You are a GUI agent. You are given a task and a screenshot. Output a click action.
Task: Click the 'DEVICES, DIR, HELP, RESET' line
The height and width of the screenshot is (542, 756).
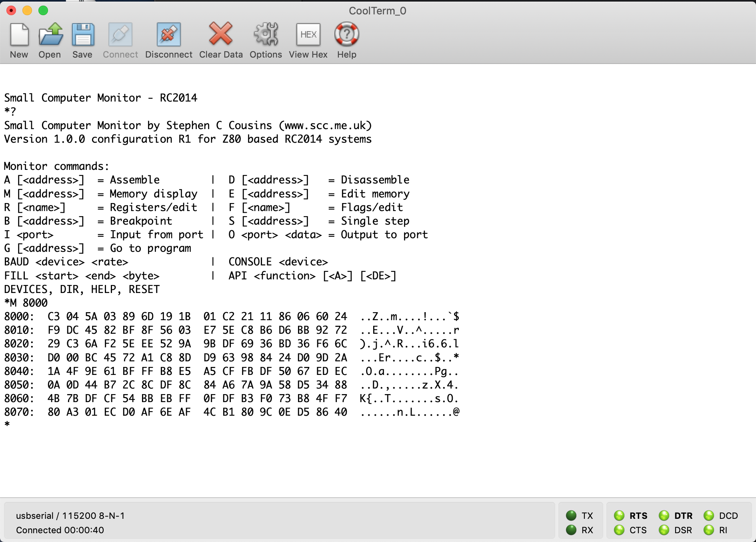pos(82,289)
